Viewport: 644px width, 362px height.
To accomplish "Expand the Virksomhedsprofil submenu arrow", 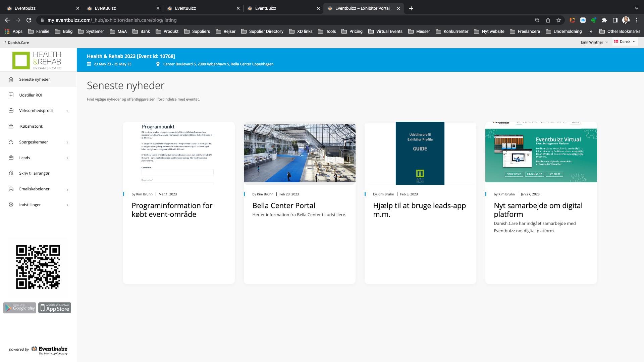I will [x=67, y=111].
